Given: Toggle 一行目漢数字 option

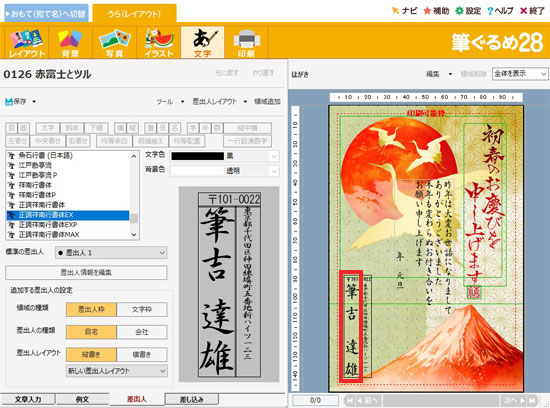Looking at the screenshot, I should pos(247,141).
